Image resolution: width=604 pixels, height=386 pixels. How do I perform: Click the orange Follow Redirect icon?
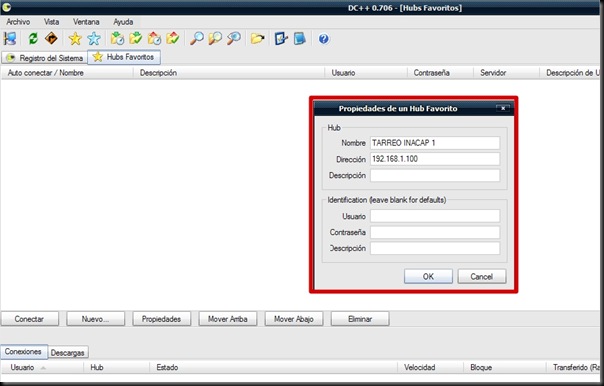(51, 39)
